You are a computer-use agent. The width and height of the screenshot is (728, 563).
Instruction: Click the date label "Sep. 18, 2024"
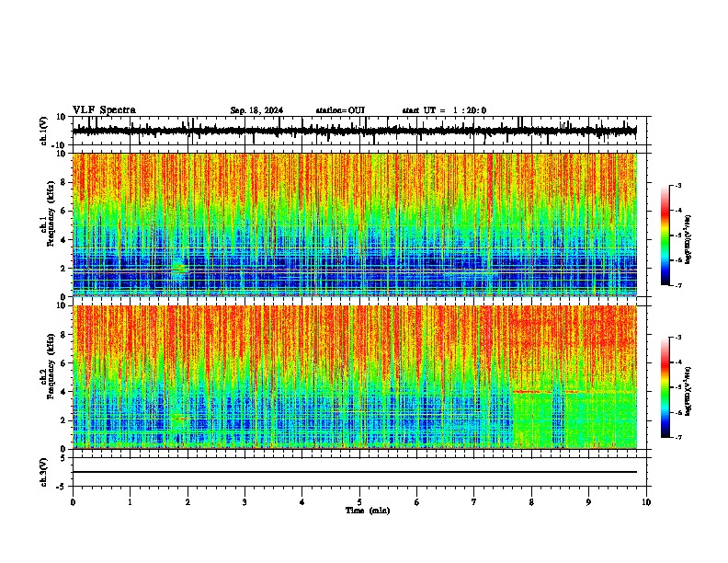256,110
